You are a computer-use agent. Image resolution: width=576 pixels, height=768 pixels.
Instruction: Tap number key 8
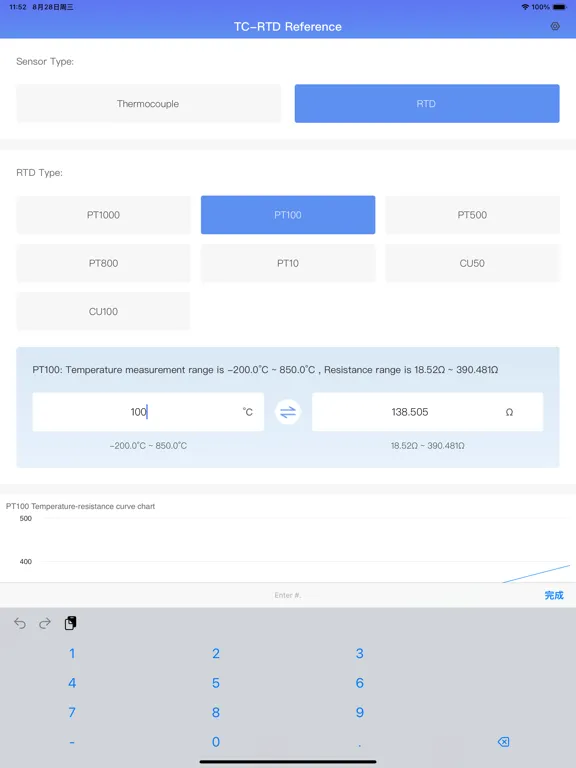click(216, 712)
